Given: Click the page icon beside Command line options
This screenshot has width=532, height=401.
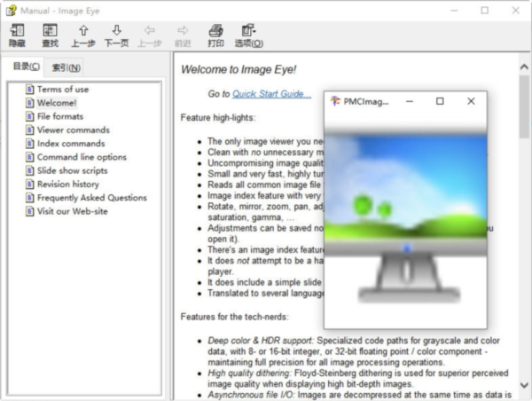Looking at the screenshot, I should click(30, 157).
